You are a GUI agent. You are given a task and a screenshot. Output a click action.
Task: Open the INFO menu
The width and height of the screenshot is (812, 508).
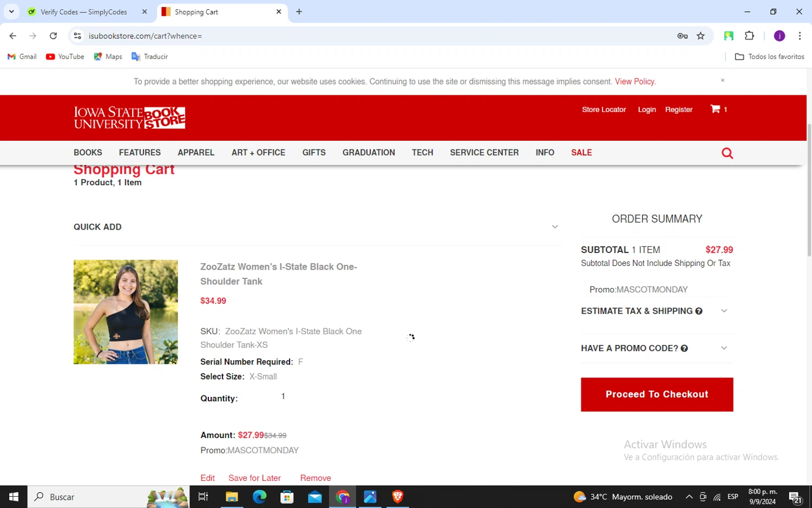(x=545, y=152)
